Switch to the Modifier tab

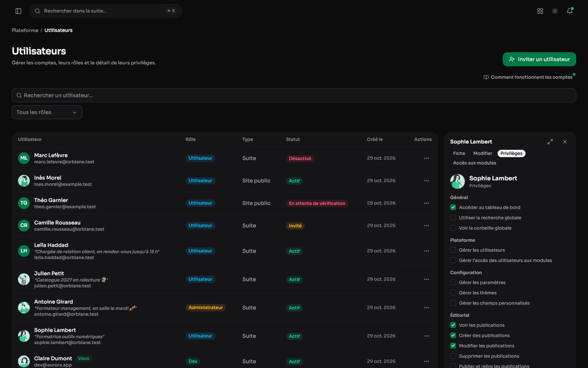click(483, 153)
